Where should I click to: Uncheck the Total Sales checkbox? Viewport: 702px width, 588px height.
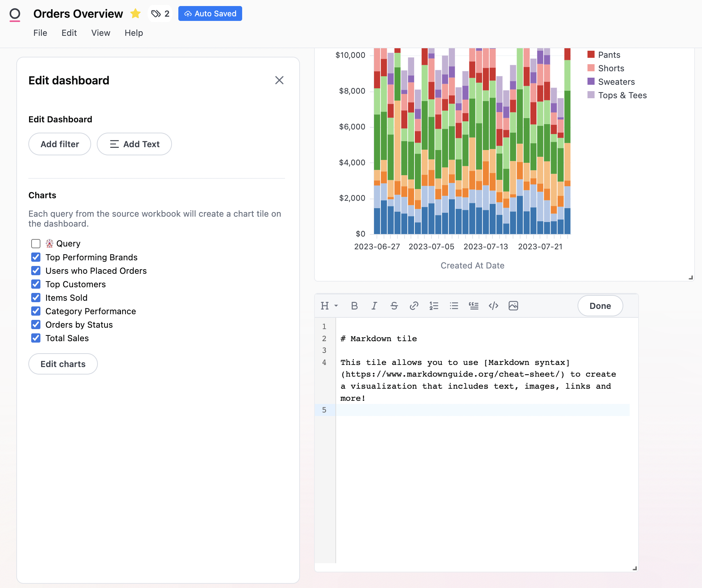36,338
